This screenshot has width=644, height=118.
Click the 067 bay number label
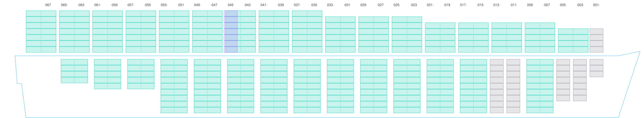47,5
